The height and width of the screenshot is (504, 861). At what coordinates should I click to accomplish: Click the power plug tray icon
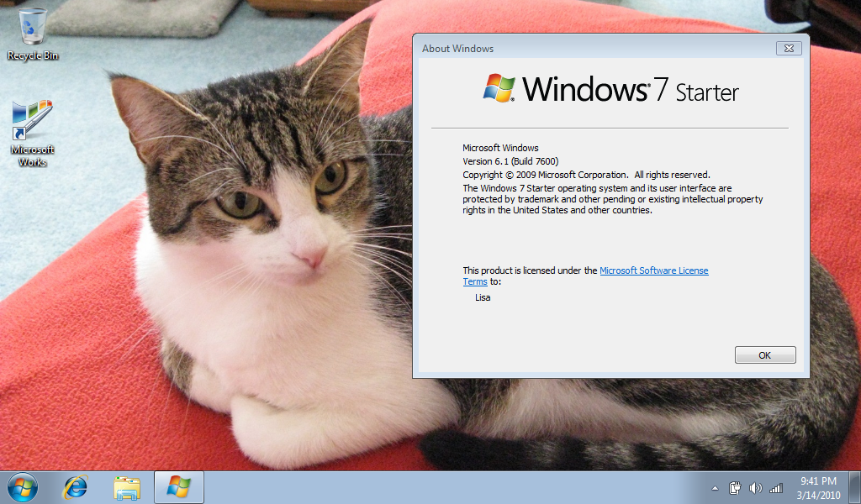[735, 487]
